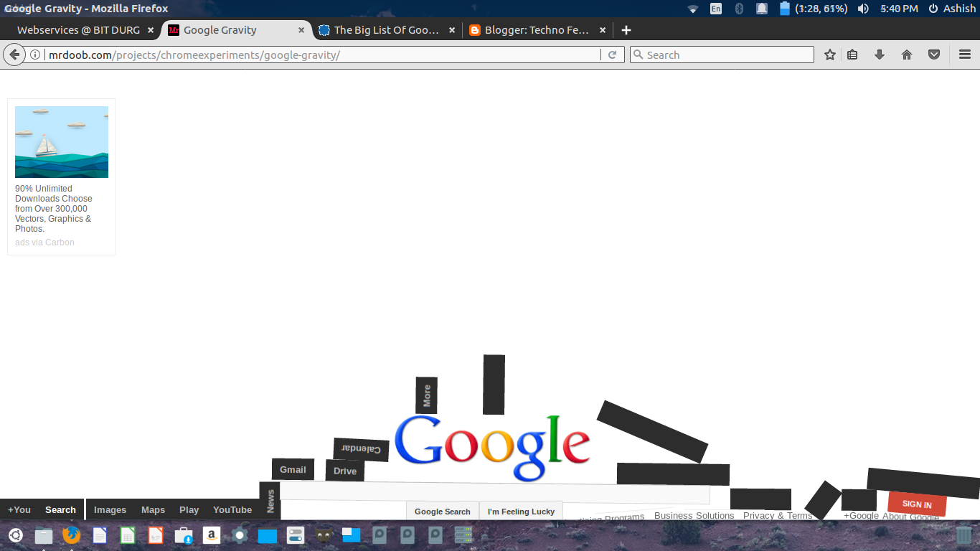
Task: Open the Trash dock icon
Action: pyautogui.click(x=964, y=535)
